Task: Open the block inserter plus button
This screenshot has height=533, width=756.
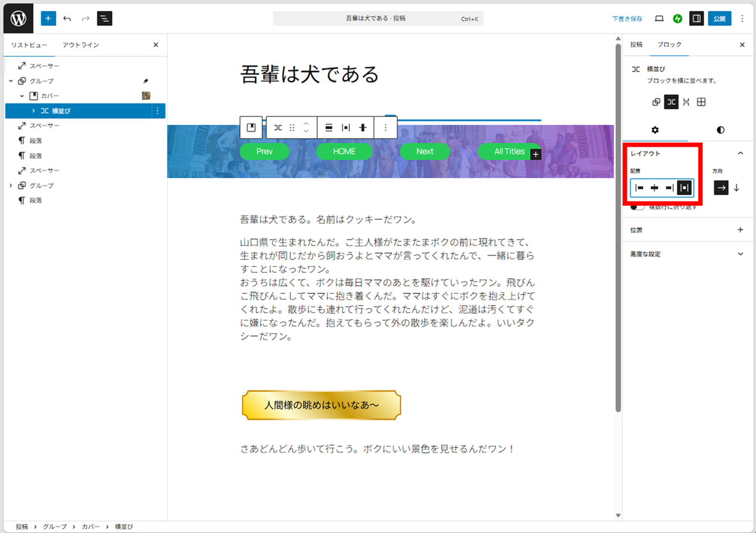Action: 48,19
